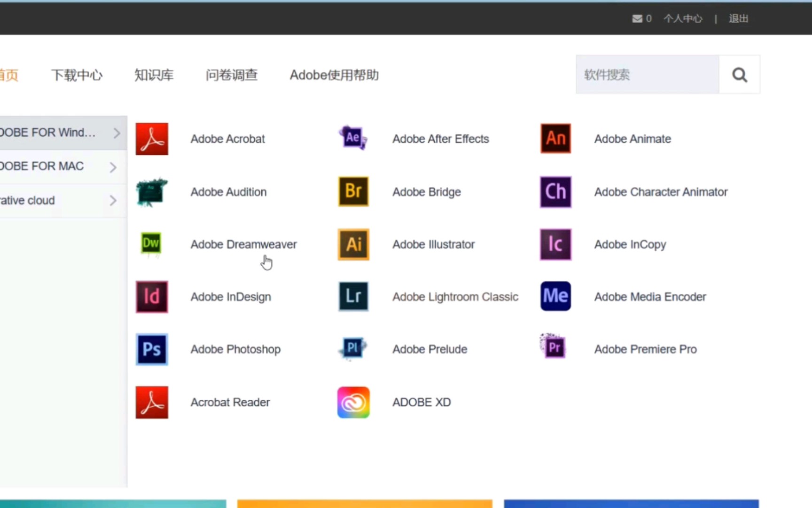Select the Adobe Media Encoder icon

[555, 296]
